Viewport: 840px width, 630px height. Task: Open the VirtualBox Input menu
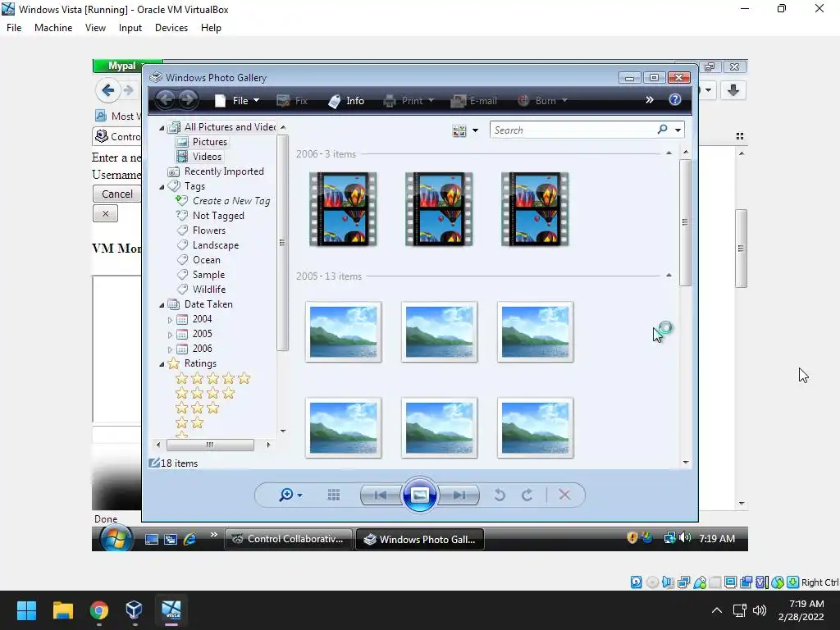pyautogui.click(x=130, y=28)
